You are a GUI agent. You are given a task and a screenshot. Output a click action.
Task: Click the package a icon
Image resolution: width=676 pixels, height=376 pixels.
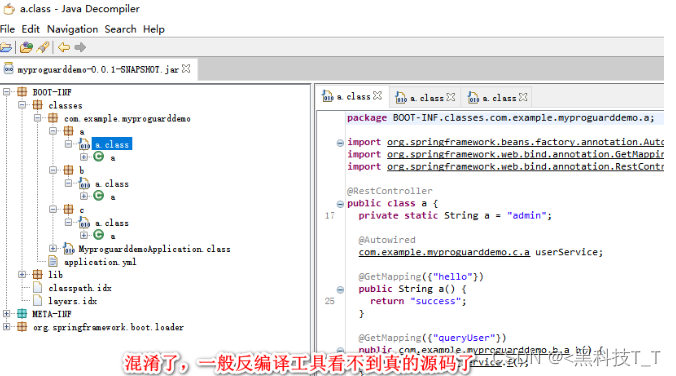point(69,131)
